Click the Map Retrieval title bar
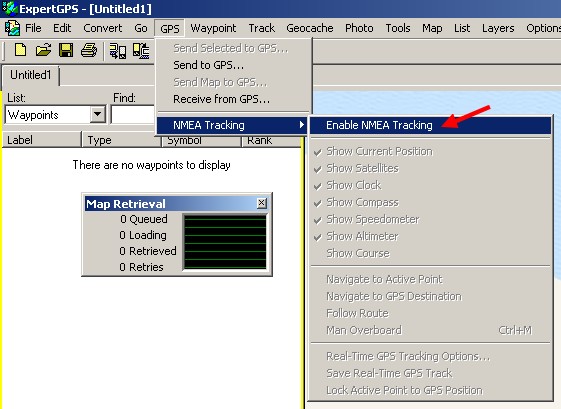Image resolution: width=561 pixels, height=409 pixels. pos(177,204)
